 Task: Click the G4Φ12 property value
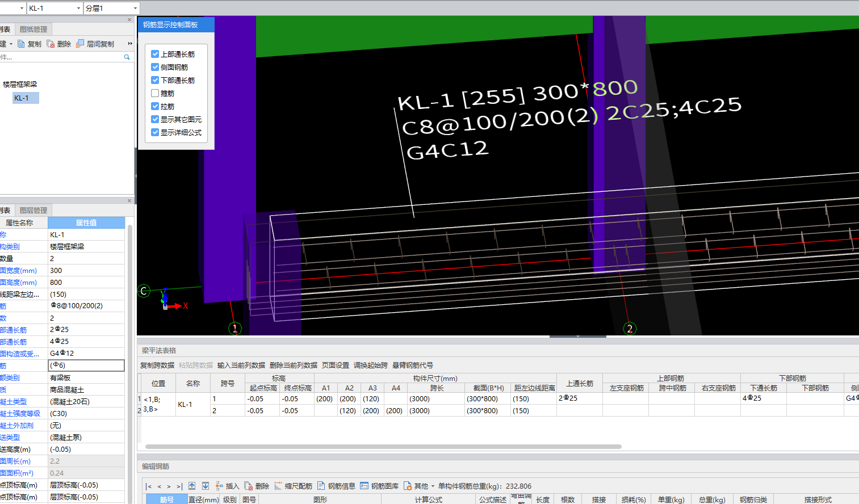pos(86,353)
